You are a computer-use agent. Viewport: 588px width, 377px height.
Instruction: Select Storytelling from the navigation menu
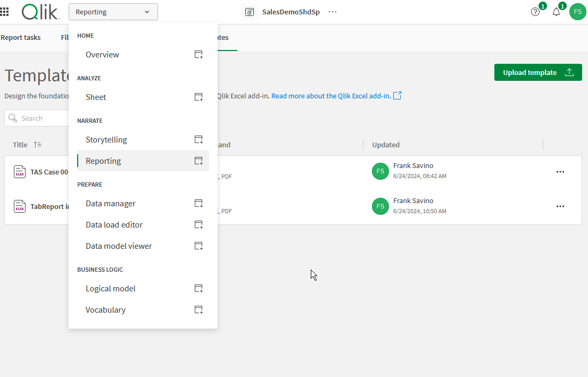pos(106,140)
